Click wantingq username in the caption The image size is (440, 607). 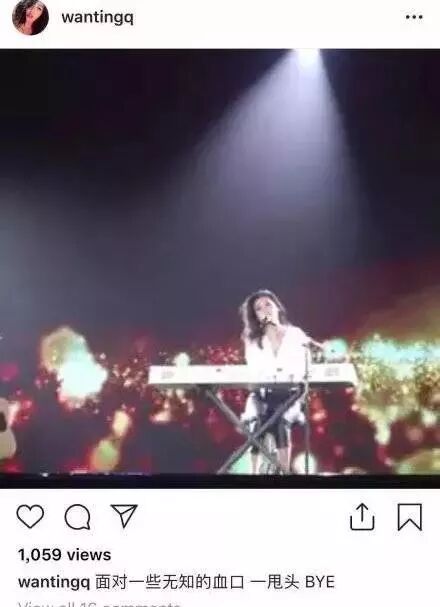54,582
